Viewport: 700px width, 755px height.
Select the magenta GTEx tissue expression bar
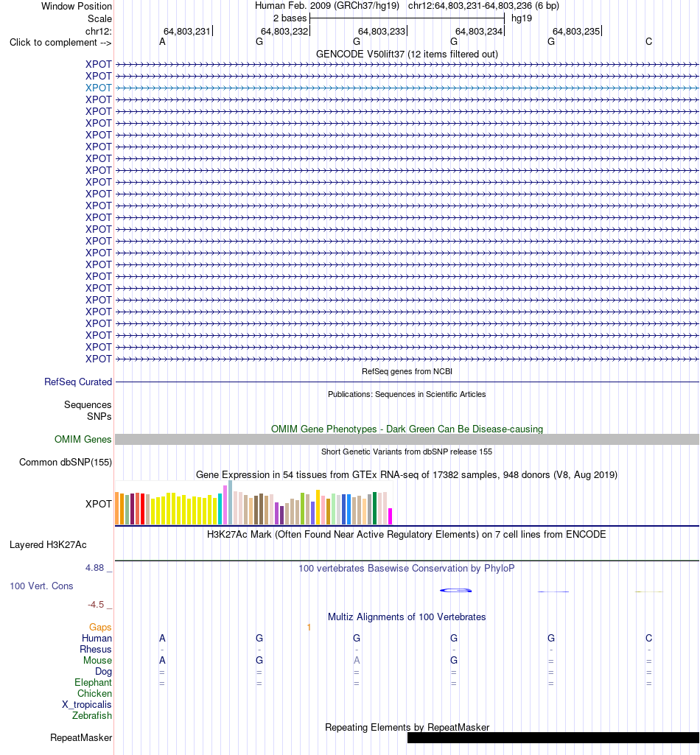[391, 516]
